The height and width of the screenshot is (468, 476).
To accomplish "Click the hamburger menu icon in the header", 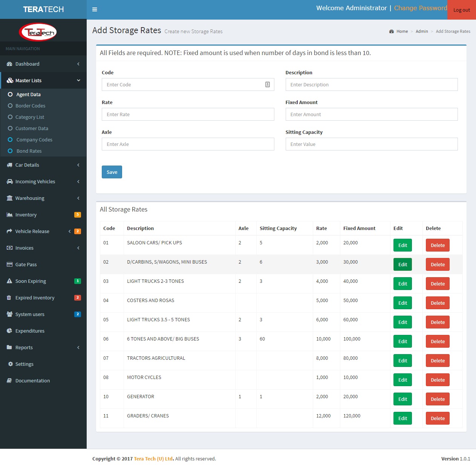I will (x=94, y=9).
